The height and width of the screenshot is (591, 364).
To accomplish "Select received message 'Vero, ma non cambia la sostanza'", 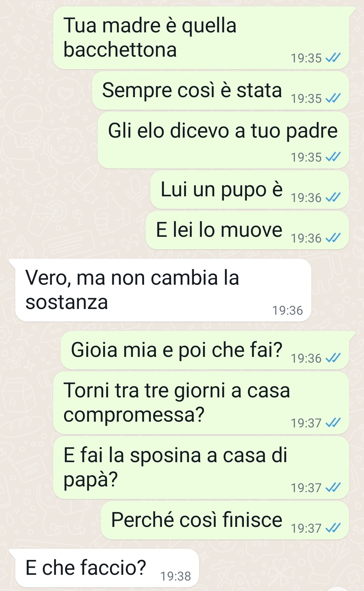I will click(x=163, y=290).
